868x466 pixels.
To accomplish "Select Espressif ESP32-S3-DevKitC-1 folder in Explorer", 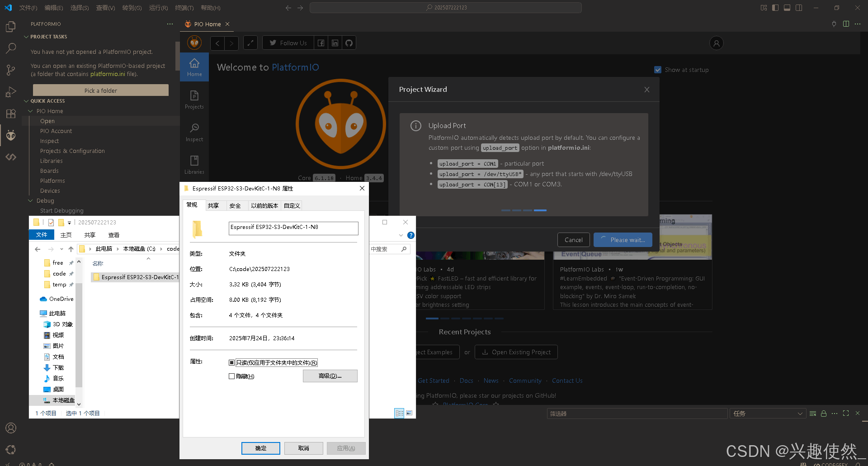I will [x=136, y=277].
